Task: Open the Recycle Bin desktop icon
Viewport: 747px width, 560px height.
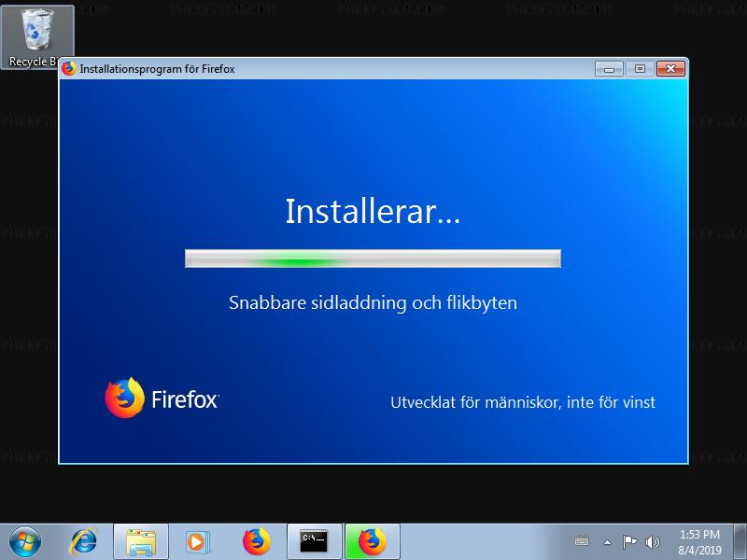Action: tap(37, 36)
